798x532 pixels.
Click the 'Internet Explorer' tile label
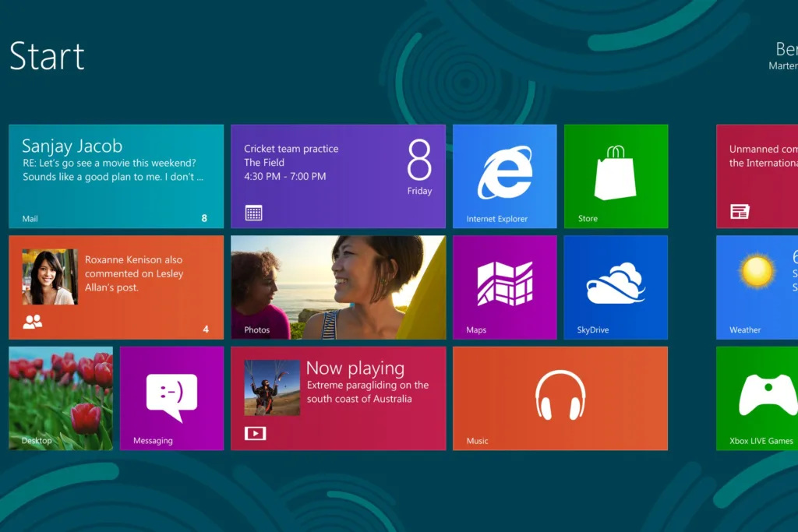pyautogui.click(x=496, y=219)
